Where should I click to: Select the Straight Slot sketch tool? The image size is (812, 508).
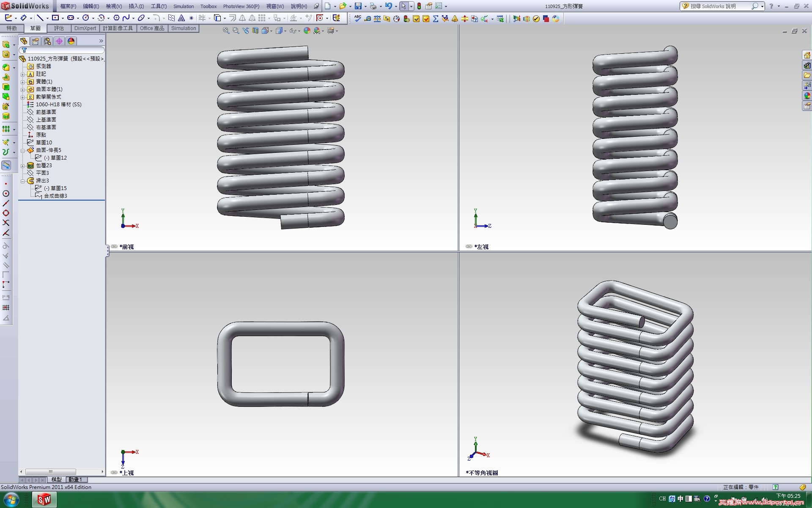tap(71, 18)
